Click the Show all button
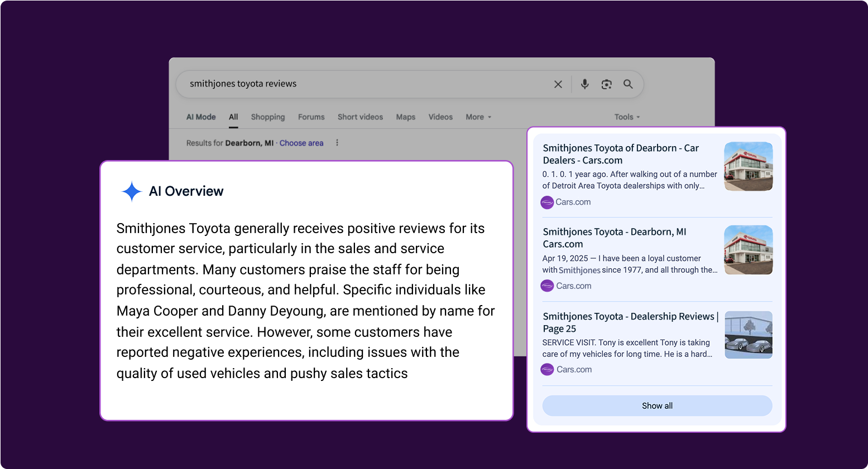Image resolution: width=868 pixels, height=469 pixels. pyautogui.click(x=657, y=406)
